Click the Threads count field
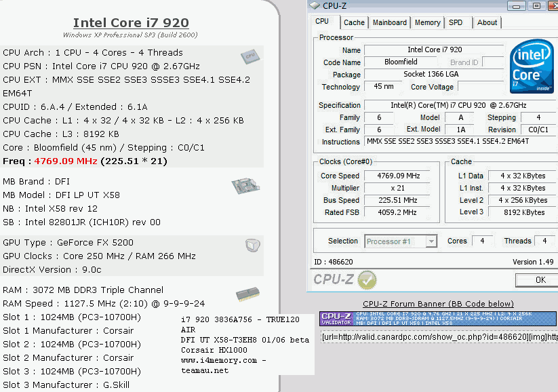 [x=545, y=241]
